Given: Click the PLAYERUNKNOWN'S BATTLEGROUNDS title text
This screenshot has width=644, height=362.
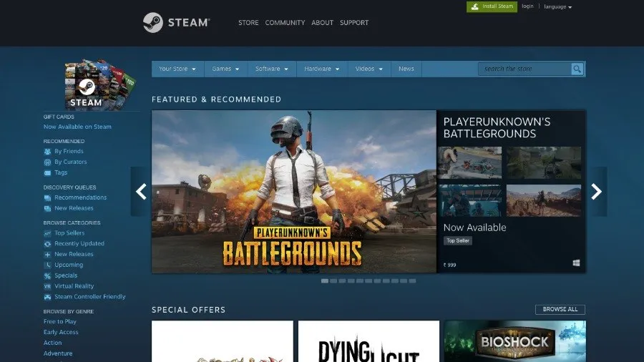Looking at the screenshot, I should [497, 127].
